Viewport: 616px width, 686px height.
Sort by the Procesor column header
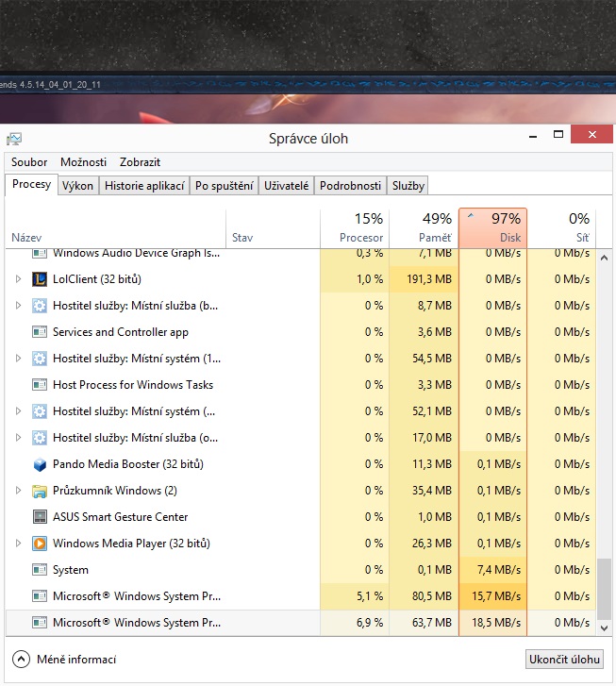pyautogui.click(x=355, y=228)
